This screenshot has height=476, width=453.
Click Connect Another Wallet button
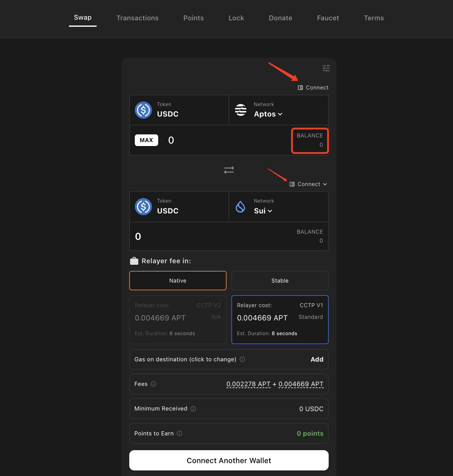229,460
